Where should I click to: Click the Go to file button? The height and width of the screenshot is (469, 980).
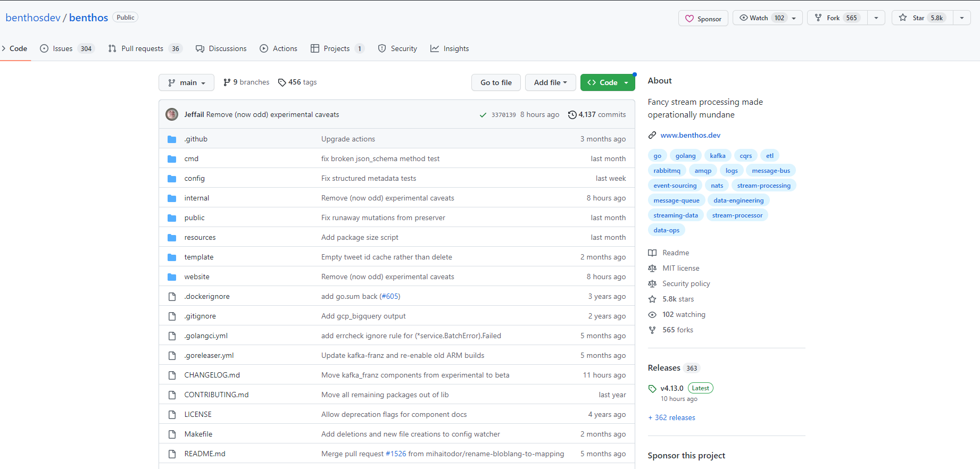tap(496, 82)
